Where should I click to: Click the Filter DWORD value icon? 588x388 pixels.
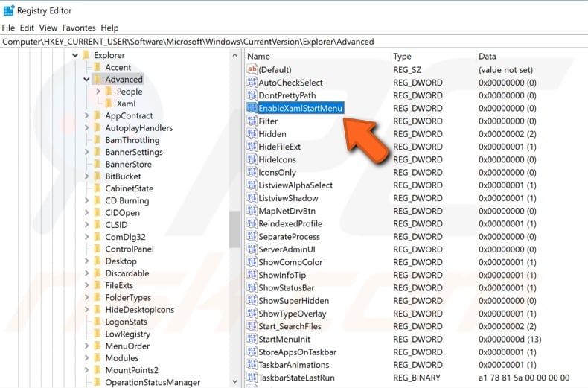click(x=252, y=121)
